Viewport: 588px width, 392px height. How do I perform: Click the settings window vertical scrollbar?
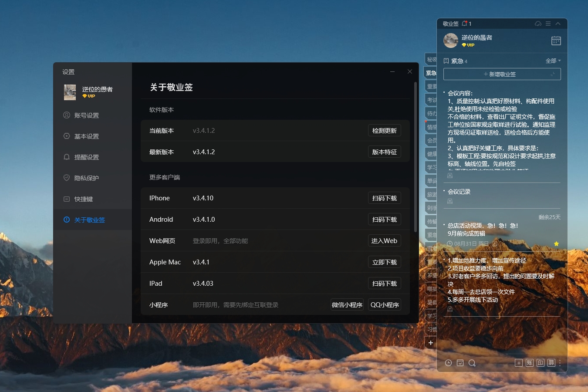(416, 157)
